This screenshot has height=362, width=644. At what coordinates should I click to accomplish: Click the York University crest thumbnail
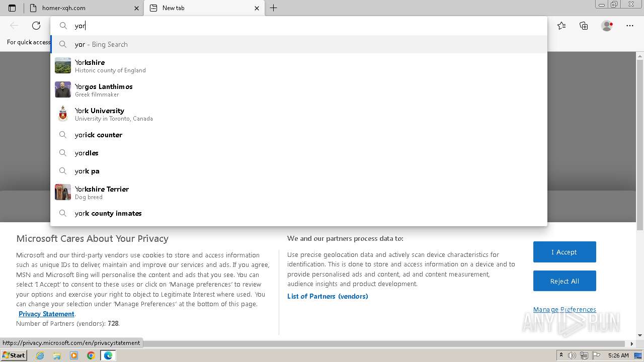tap(63, 114)
